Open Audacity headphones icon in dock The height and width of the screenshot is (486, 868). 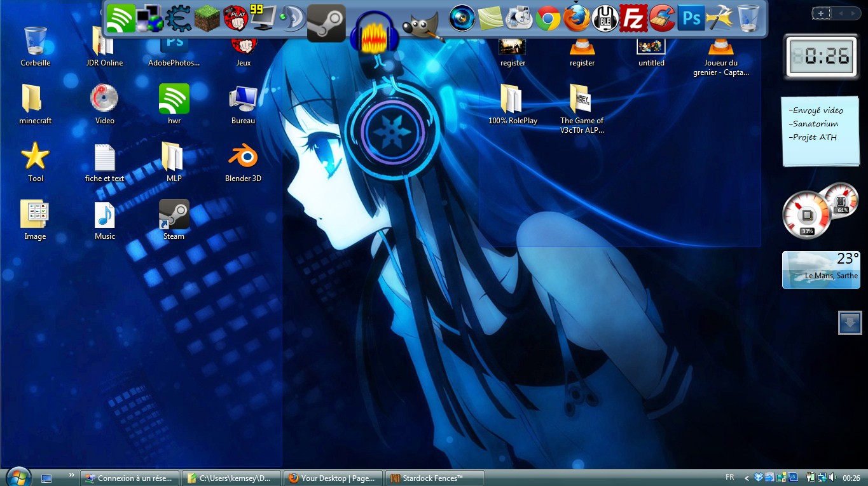click(x=375, y=33)
